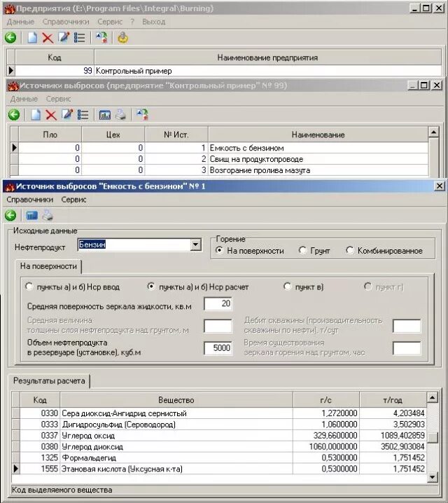Edit emission source with pencil icon
The height and width of the screenshot is (503, 448).
tap(67, 114)
